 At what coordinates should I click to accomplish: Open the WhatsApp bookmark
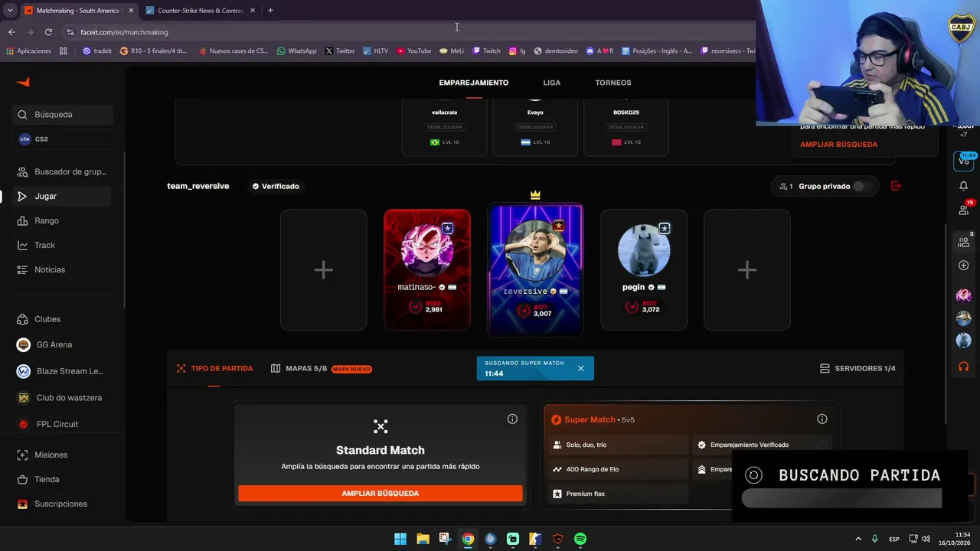(296, 51)
